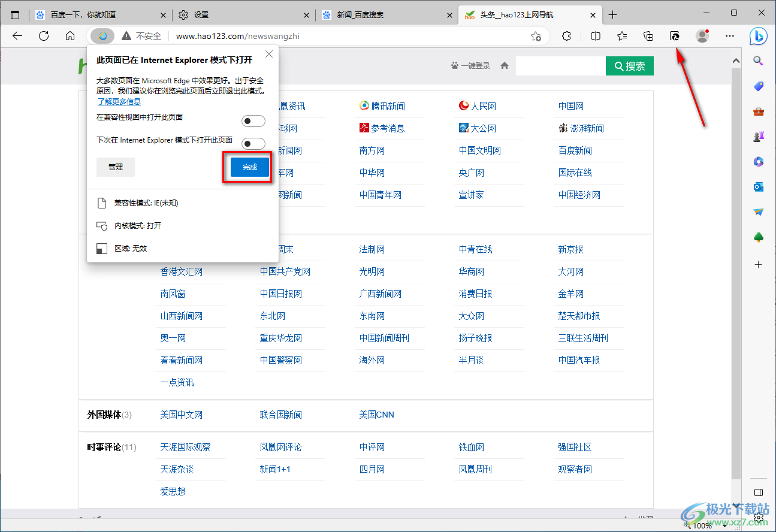Close the IE mode popup with X

[269, 54]
